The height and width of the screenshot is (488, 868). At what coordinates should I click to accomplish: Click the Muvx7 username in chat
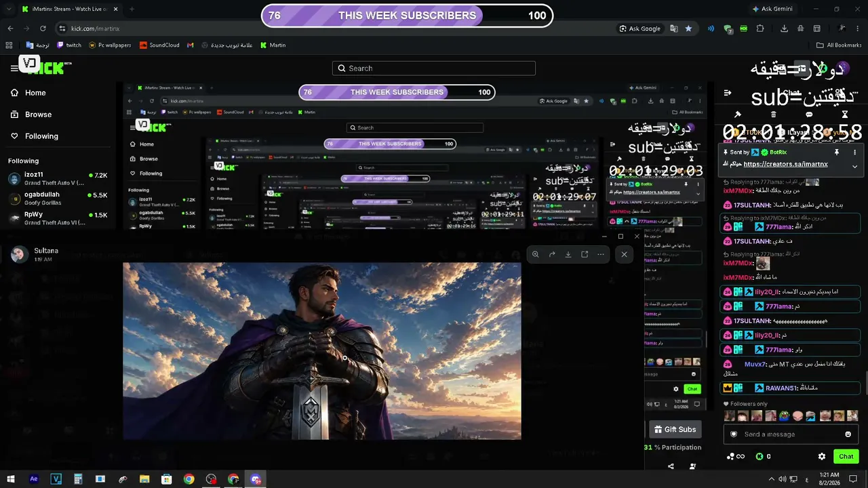pos(755,365)
